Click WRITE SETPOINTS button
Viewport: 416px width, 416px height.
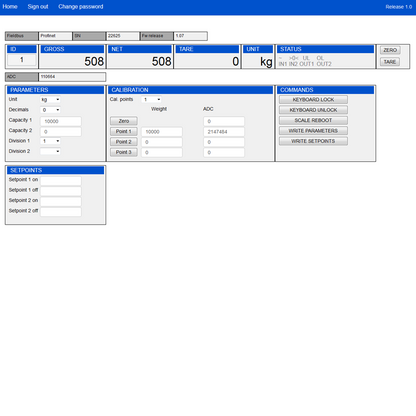(x=313, y=141)
